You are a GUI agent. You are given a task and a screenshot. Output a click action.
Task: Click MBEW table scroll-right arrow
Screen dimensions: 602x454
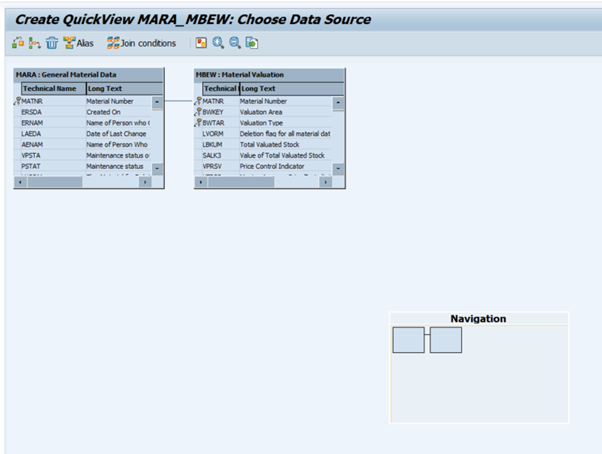326,182
